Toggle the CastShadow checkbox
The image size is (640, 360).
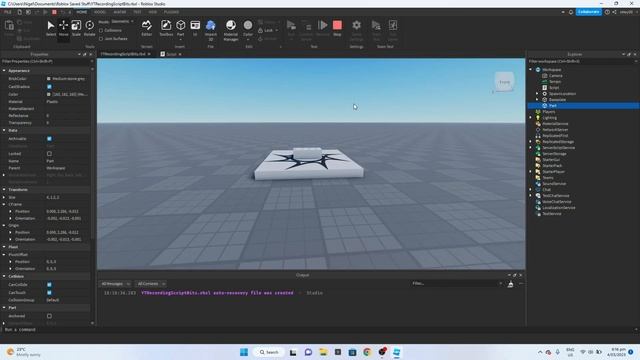[x=49, y=87]
